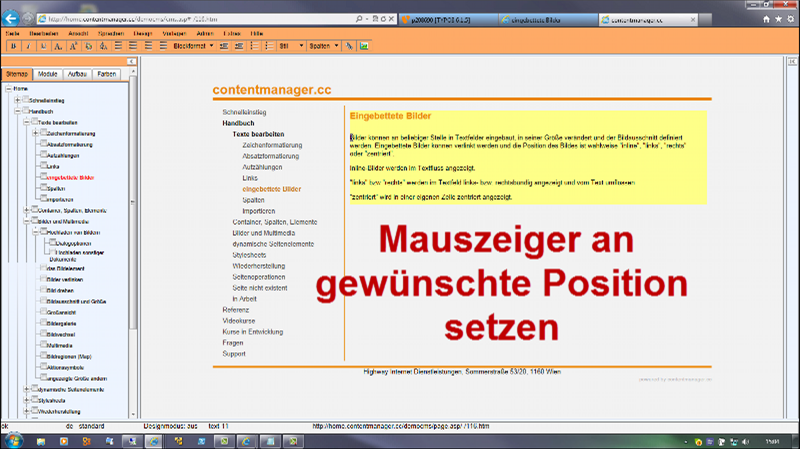Justify the paragraph via toolbar
Image resolution: width=800 pixels, height=449 pixels.
click(163, 46)
